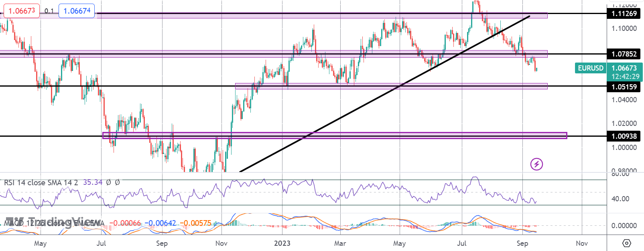Click the Jul 2022 time axis label
This screenshot has width=644, height=251.
pyautogui.click(x=101, y=243)
